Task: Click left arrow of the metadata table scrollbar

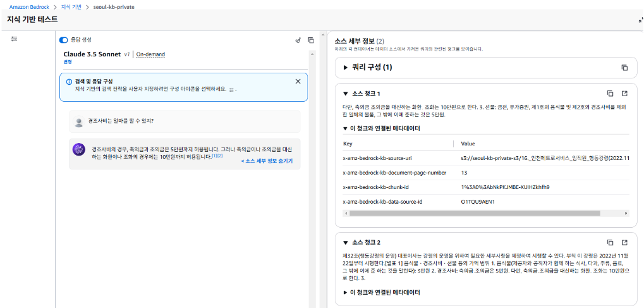Action: click(346, 213)
